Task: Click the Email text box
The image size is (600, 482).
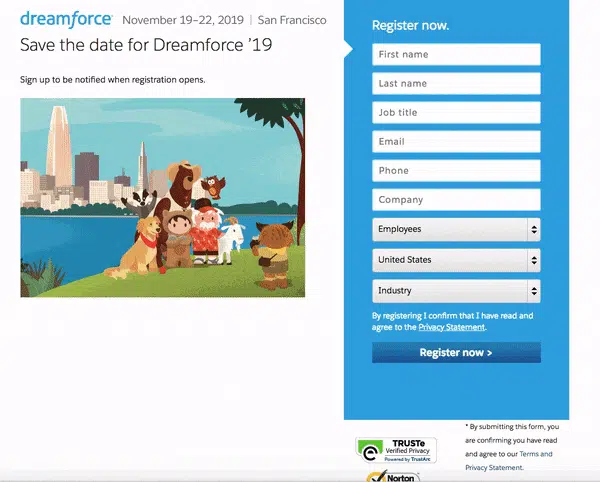Action: pyautogui.click(x=456, y=142)
